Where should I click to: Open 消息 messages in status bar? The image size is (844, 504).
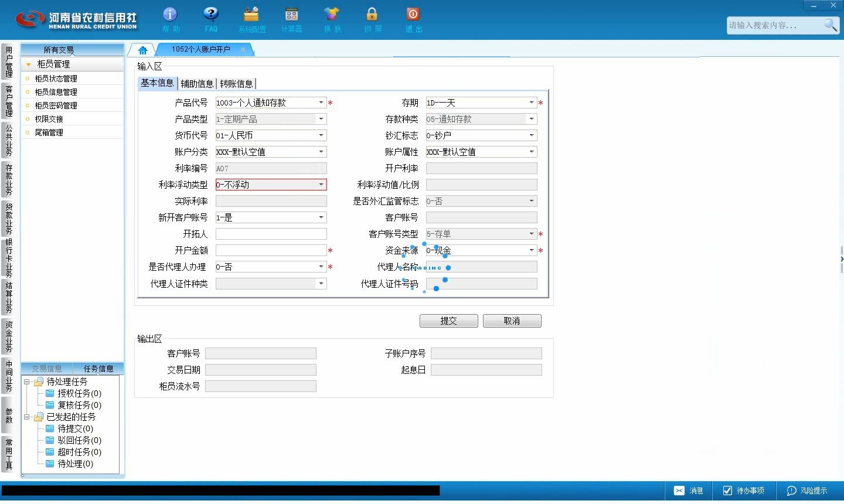pos(689,491)
